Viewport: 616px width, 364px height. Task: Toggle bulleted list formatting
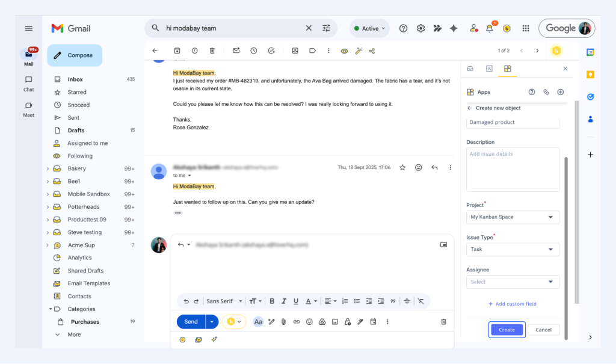click(x=357, y=301)
